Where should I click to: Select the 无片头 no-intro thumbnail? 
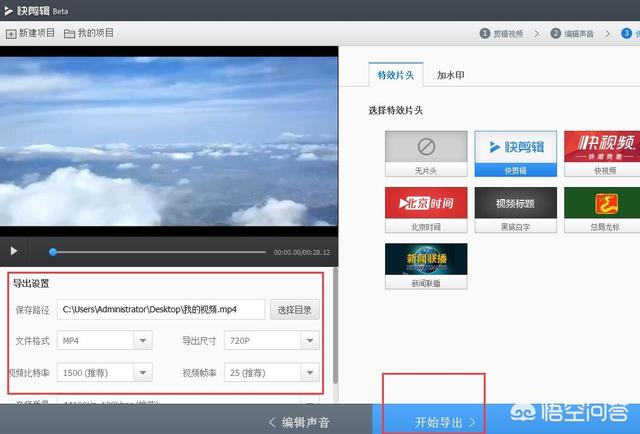pyautogui.click(x=426, y=154)
